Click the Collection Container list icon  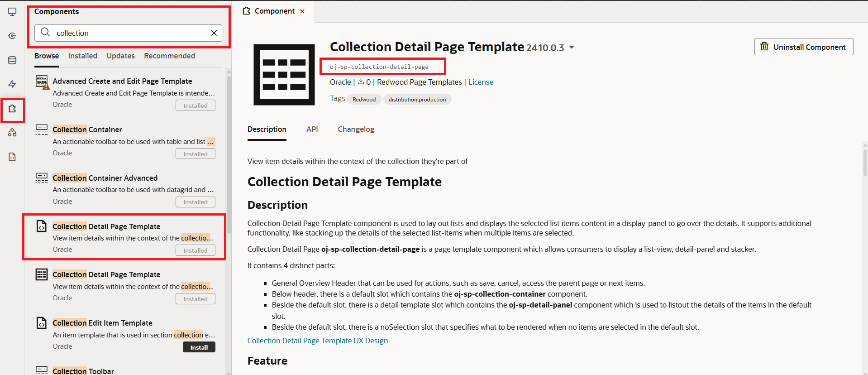(x=42, y=130)
